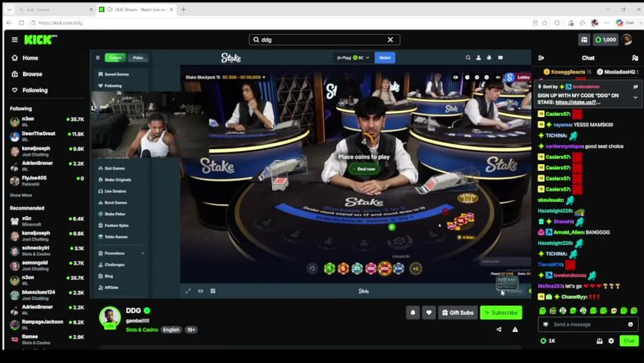Screen dimensions: 644x363
Task: Select the Poker tab on Stake
Action: click(x=138, y=58)
